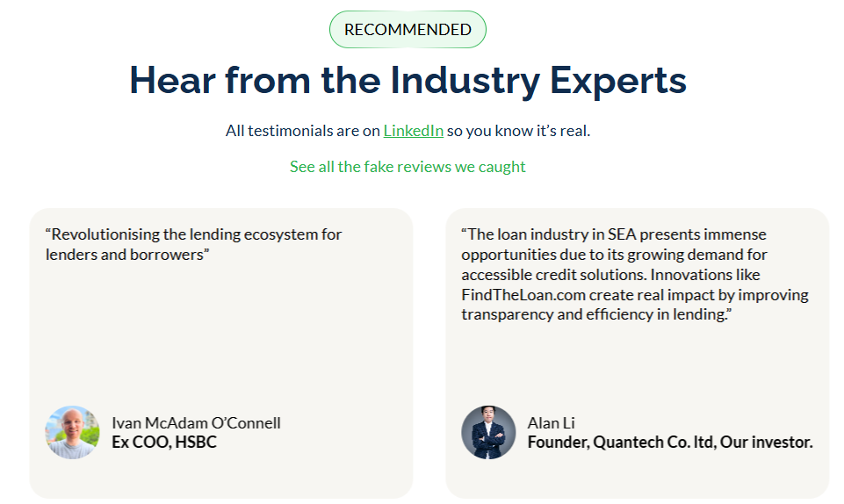Click the "All testimonials are on" text
Image resolution: width=844 pixels, height=504 pixels.
(x=303, y=131)
